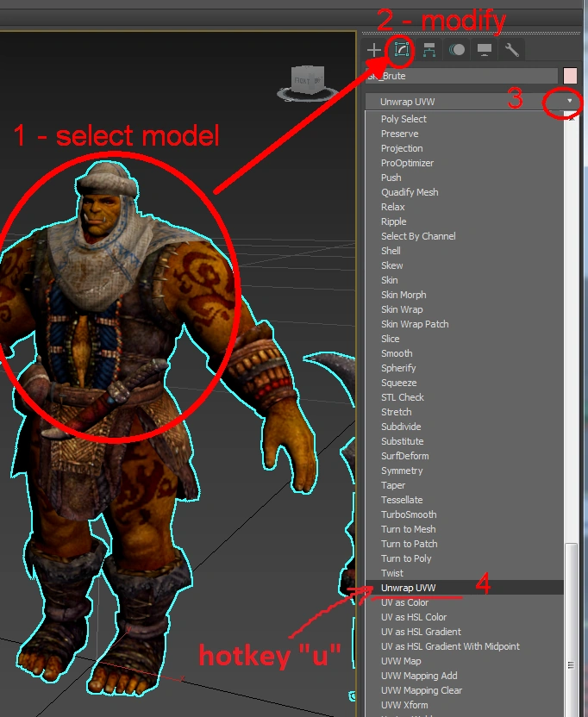Select Projection modifier
This screenshot has width=588, height=717.
pyautogui.click(x=402, y=148)
